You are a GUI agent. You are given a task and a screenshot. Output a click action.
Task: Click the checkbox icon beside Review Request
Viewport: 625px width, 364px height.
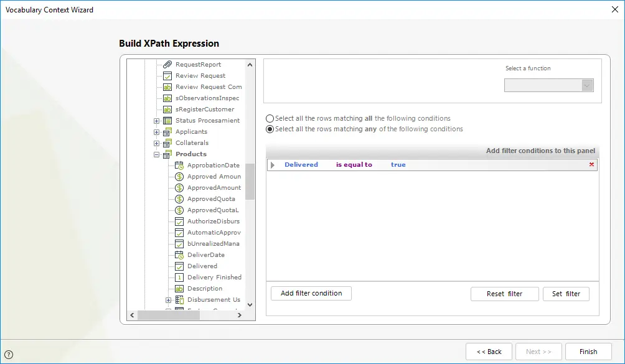click(167, 76)
